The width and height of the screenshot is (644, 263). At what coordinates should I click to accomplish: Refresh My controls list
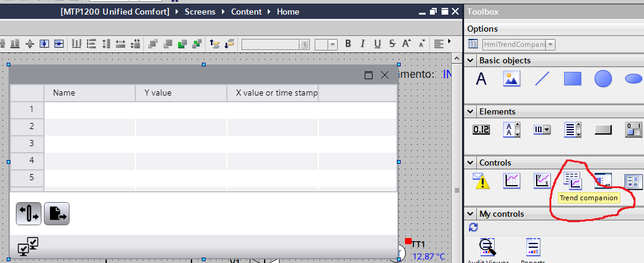tap(473, 227)
